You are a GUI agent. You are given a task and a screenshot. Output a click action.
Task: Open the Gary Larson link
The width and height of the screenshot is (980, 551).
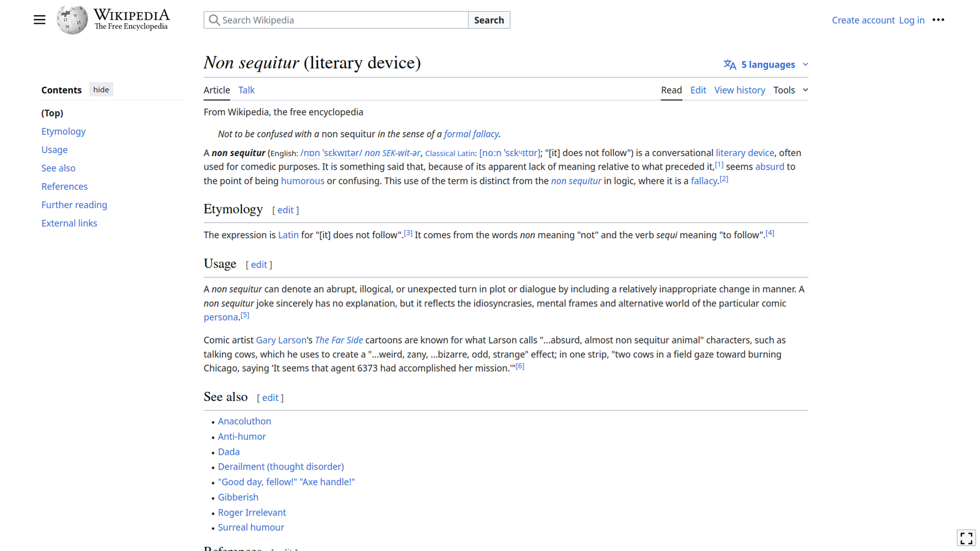click(x=281, y=340)
